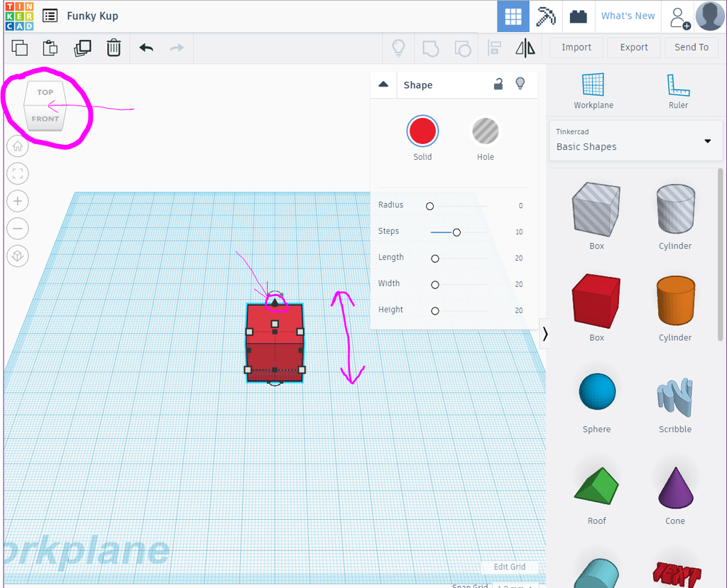Undo the last action
The image size is (727, 588).
point(146,48)
